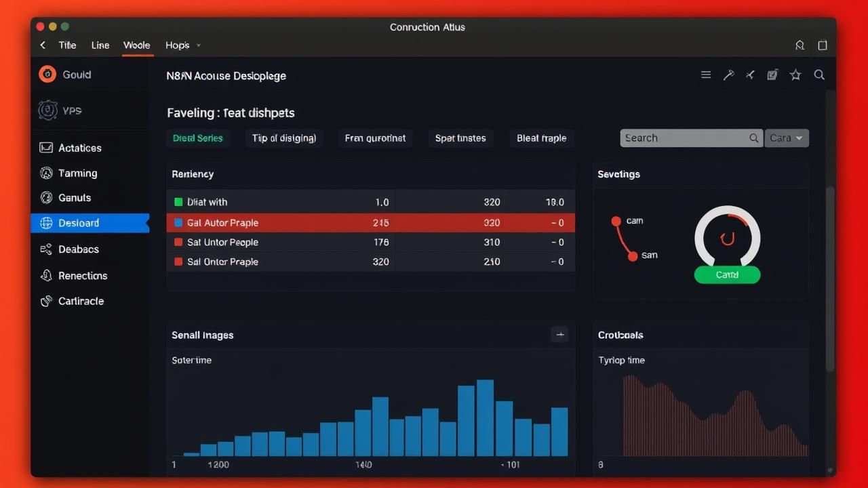Toggle the green checkbox on Diiat with row

pyautogui.click(x=179, y=202)
